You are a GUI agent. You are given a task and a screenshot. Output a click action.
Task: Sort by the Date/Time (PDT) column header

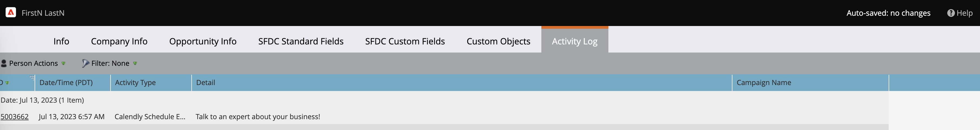point(66,83)
